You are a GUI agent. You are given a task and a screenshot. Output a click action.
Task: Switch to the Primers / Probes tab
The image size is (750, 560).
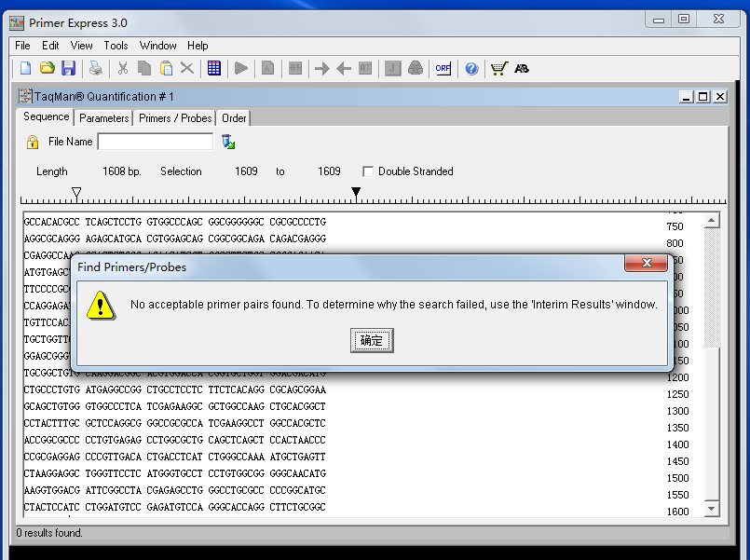pos(175,118)
